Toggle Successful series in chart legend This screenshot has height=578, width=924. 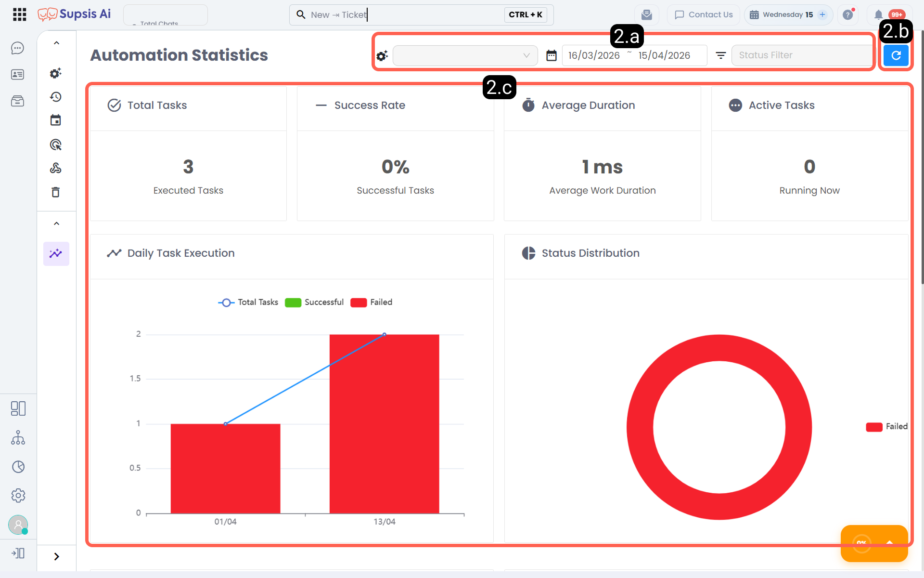(x=314, y=302)
